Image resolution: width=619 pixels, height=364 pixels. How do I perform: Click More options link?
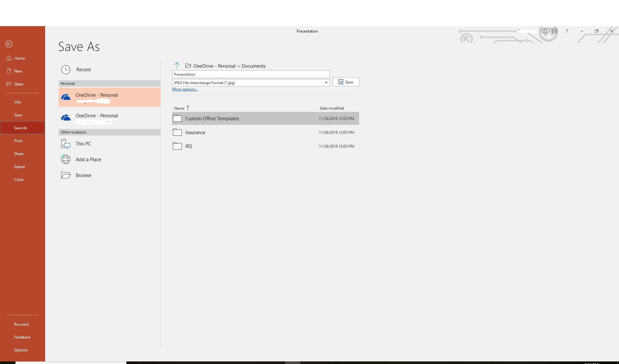click(x=184, y=89)
